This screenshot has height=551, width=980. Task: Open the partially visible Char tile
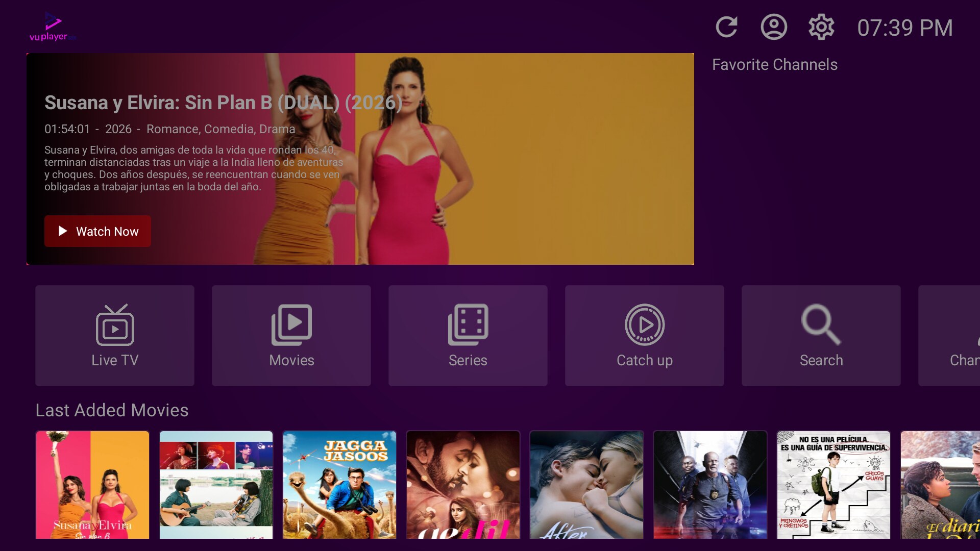[949, 335]
